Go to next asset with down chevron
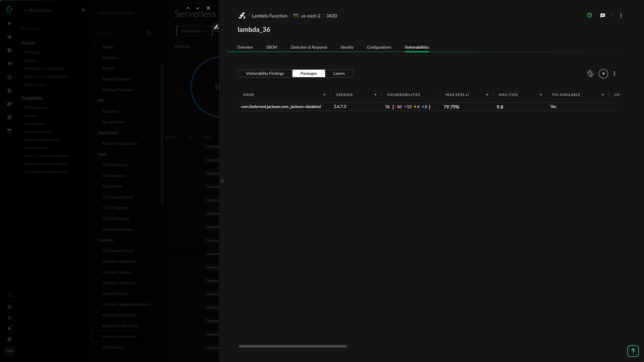This screenshot has height=362, width=644. pyautogui.click(x=198, y=8)
